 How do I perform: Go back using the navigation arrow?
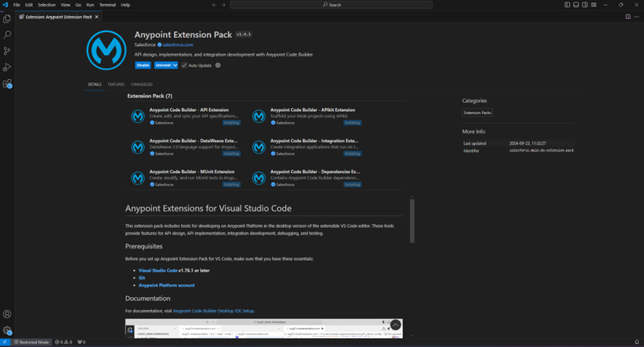pos(214,5)
